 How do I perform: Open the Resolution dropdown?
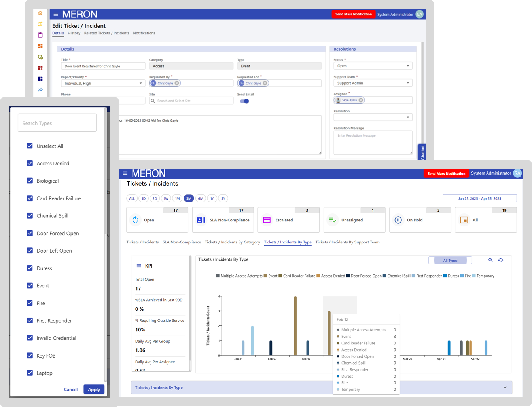pos(373,117)
